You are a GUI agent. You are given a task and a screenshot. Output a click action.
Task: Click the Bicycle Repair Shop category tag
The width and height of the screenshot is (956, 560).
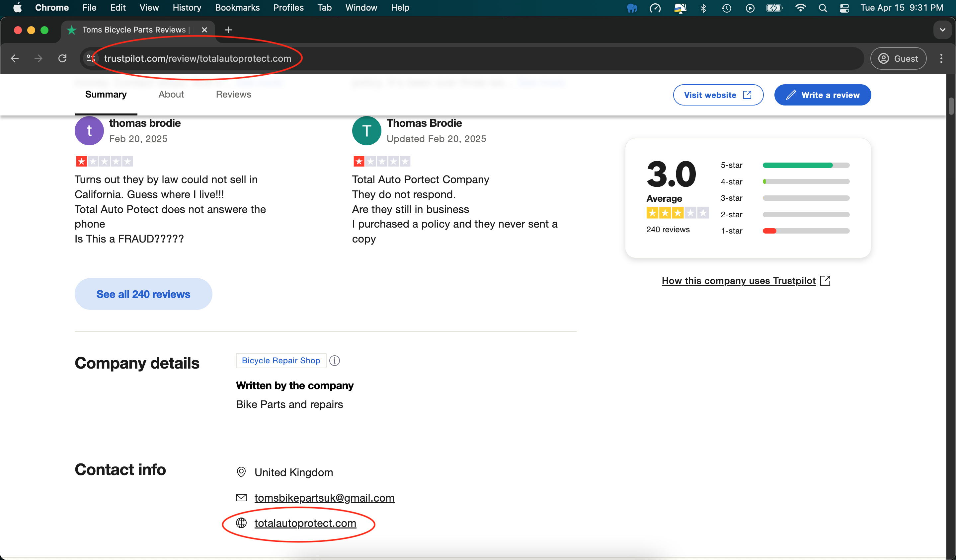[x=281, y=361]
